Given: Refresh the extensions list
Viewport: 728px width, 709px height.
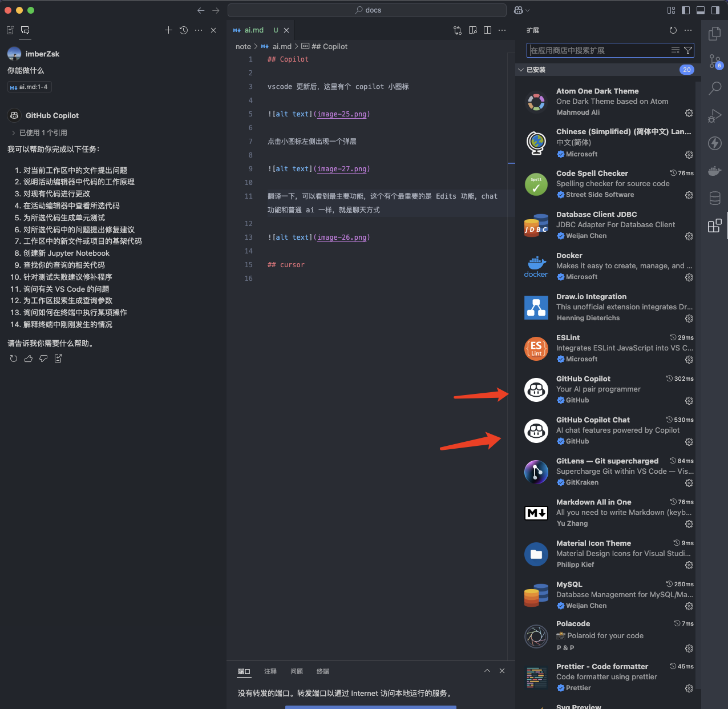Looking at the screenshot, I should tap(673, 30).
